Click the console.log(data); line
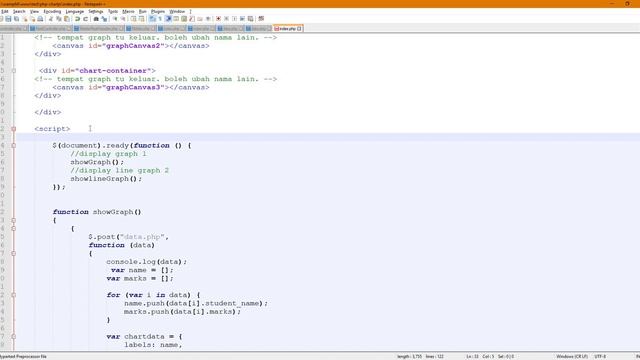Viewport: 640px width, 360px height. [147, 262]
